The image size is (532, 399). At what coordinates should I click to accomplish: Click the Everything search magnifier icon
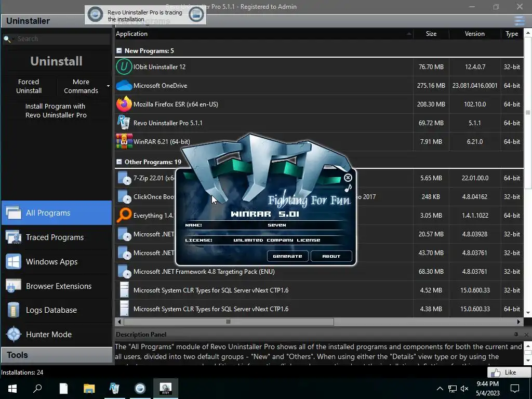(x=124, y=215)
